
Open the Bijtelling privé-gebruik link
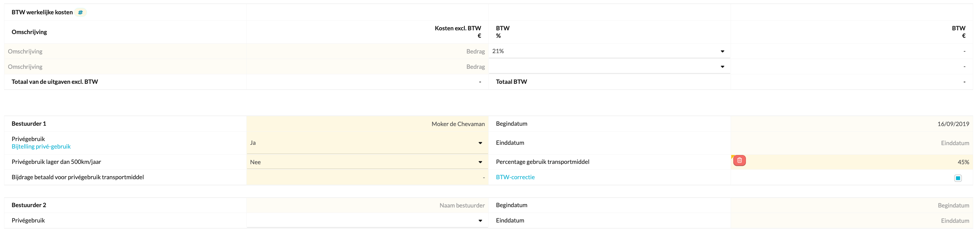(41, 147)
